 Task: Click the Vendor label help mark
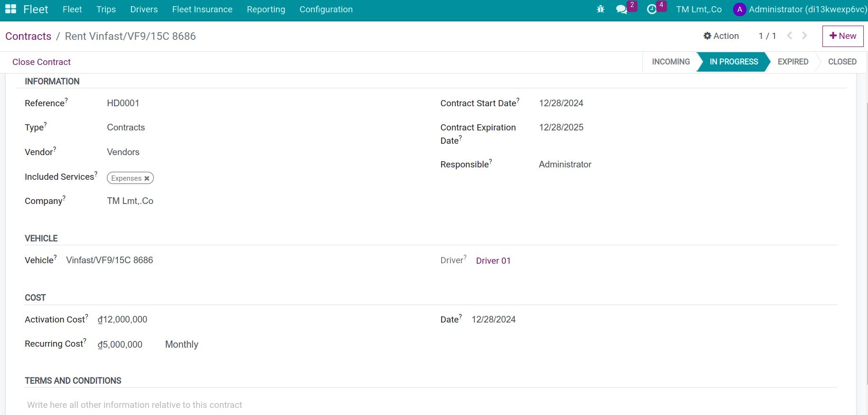click(55, 149)
